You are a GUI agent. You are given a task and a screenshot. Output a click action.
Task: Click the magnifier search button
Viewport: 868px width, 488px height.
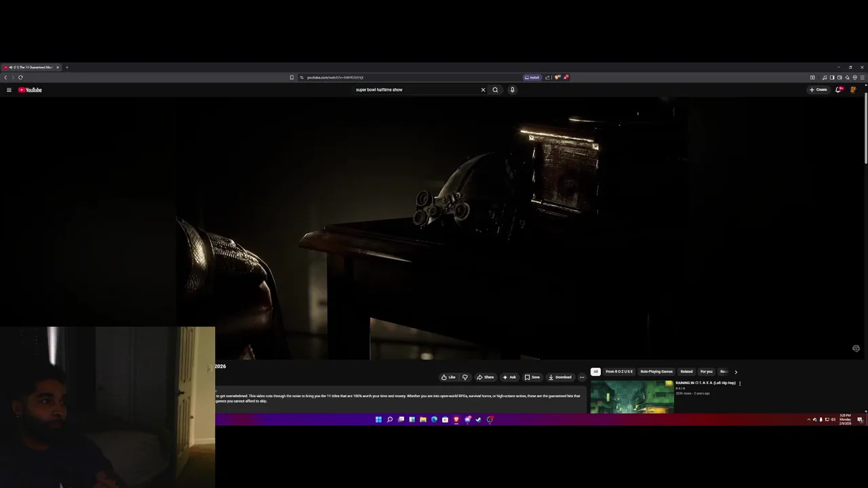(495, 89)
